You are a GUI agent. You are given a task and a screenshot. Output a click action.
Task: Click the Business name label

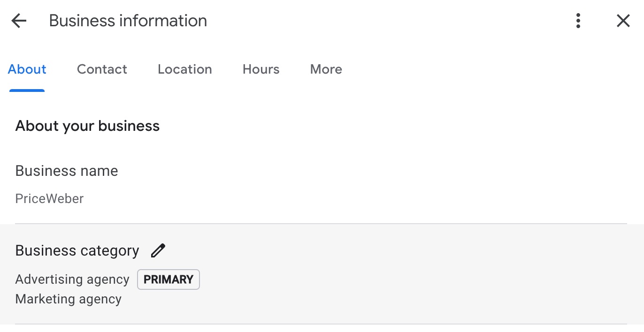pos(67,171)
